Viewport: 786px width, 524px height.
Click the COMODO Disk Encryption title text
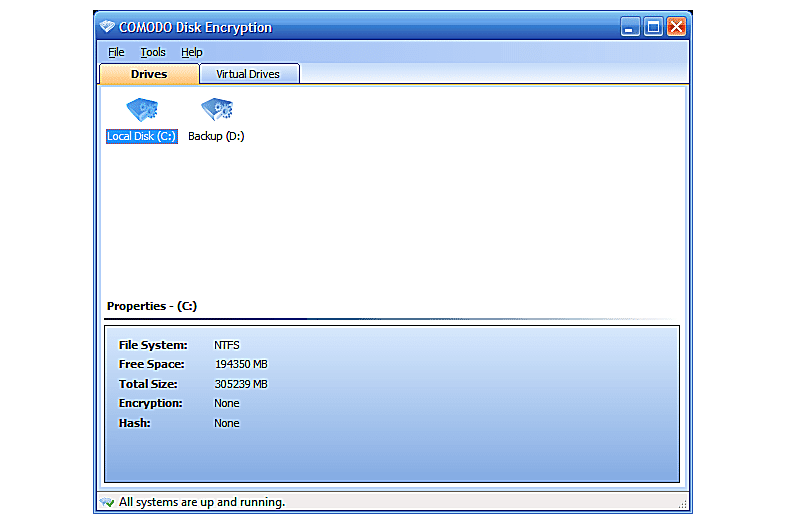pyautogui.click(x=195, y=27)
